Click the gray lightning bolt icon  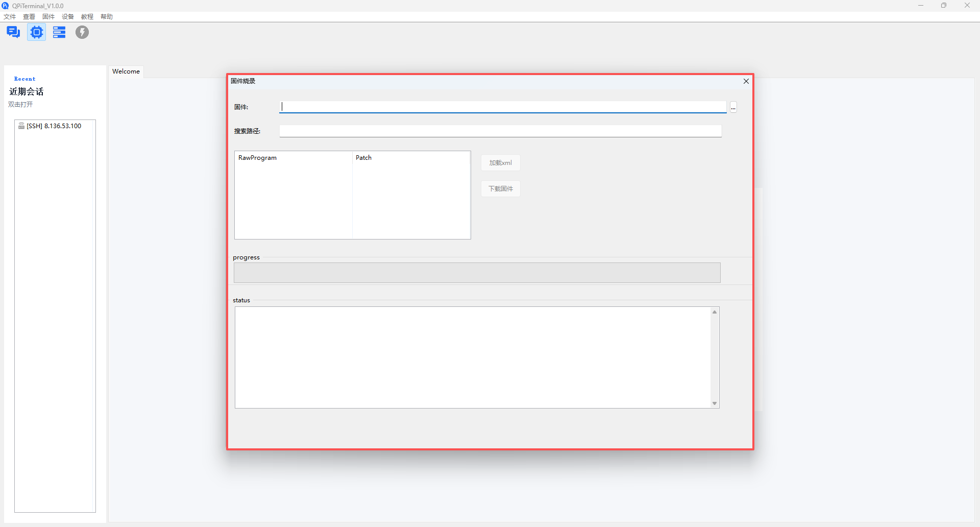(x=82, y=32)
